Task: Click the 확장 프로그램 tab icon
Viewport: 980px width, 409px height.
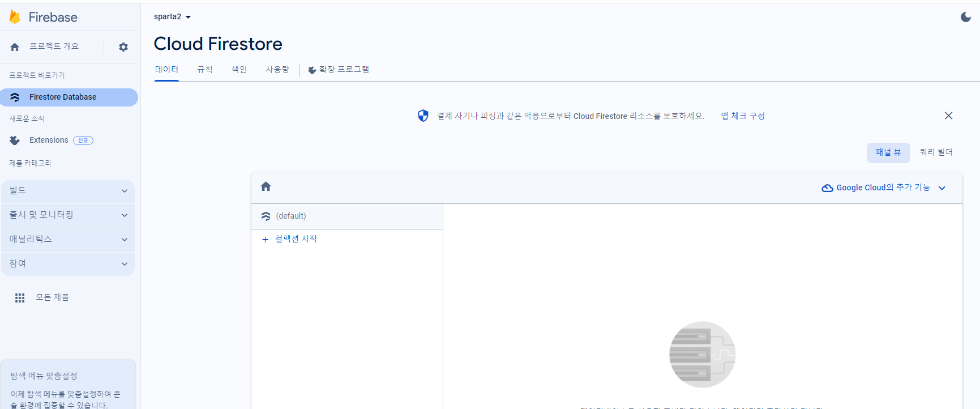Action: coord(312,70)
